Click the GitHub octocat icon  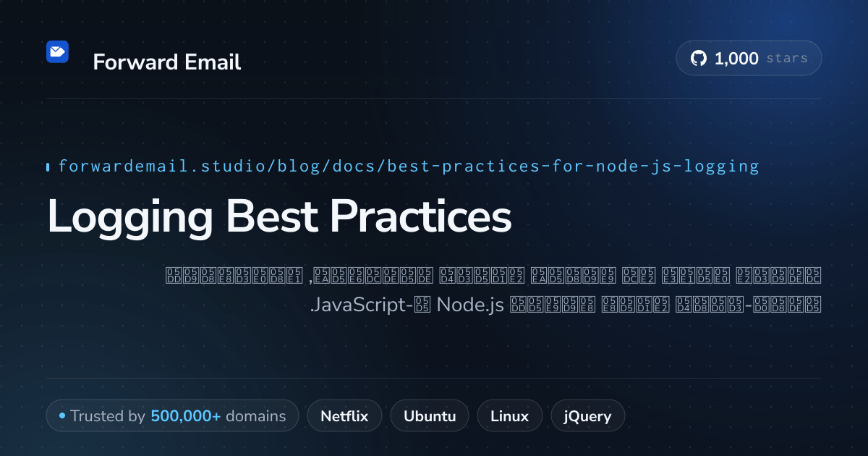coord(699,59)
